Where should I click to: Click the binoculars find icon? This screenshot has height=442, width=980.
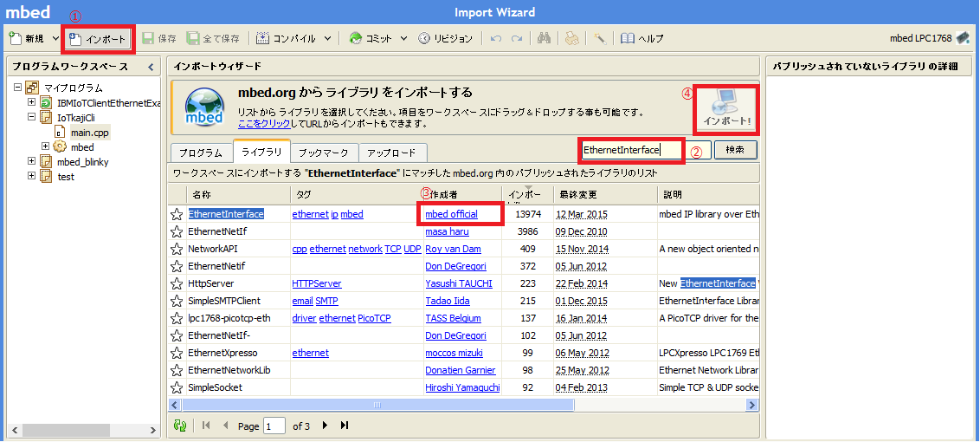click(x=544, y=39)
